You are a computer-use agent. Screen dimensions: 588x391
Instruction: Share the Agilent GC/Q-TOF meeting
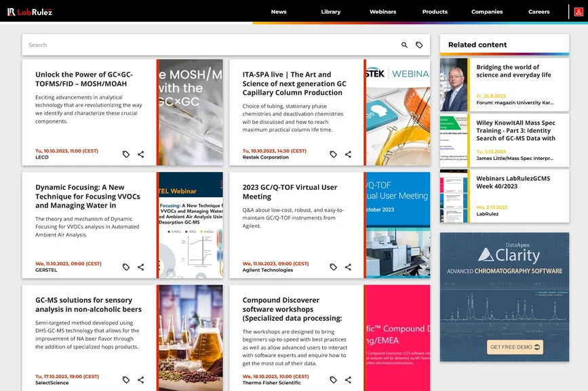pos(348,267)
